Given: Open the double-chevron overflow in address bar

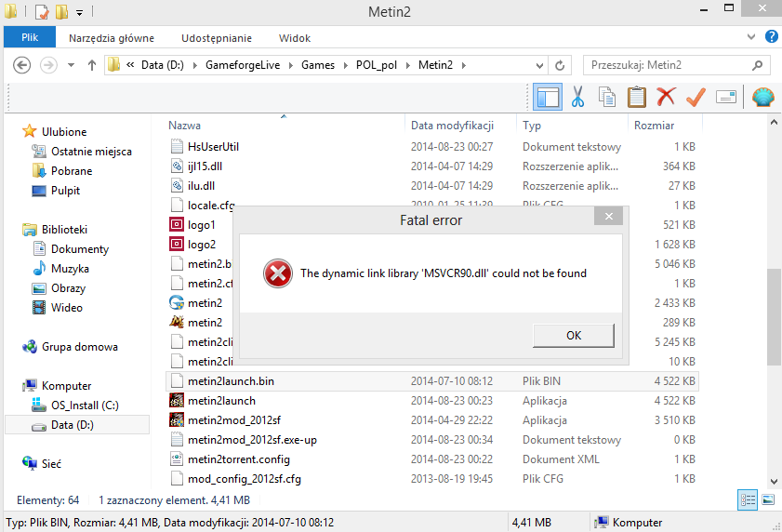Looking at the screenshot, I should click(x=130, y=65).
